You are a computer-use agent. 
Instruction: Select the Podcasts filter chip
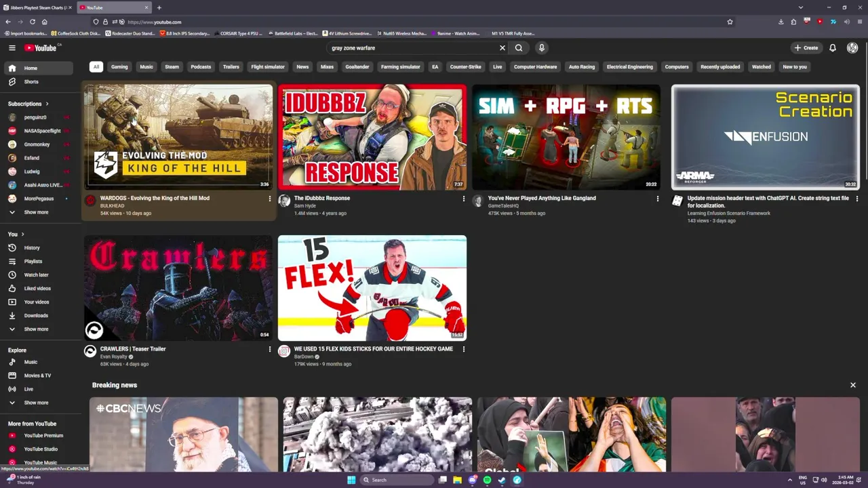pos(201,67)
